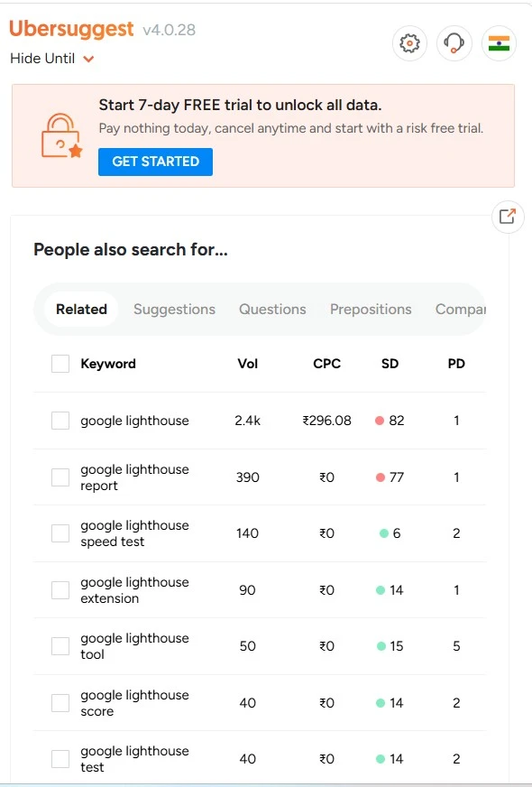Select the google lighthouse tool checkbox
532x787 pixels.
click(60, 645)
